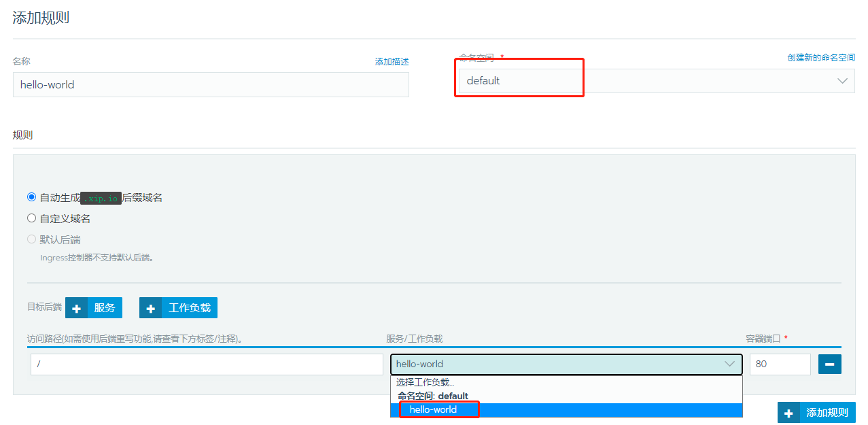Click the 添加描述 link
Screen dimensions: 868x425
(x=392, y=61)
